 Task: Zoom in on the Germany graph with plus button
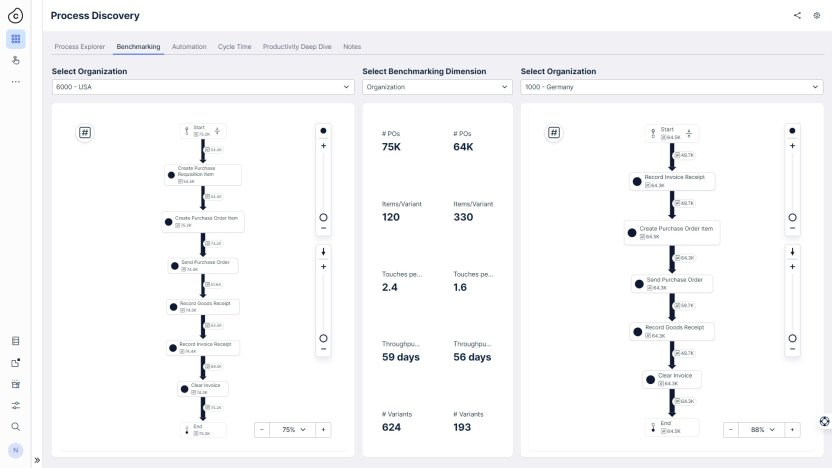pos(793,429)
